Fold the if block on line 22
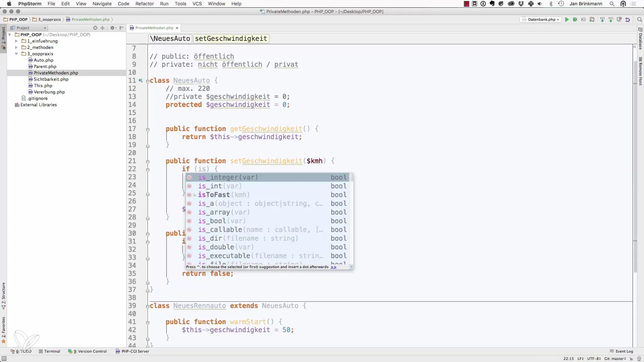 tap(148, 170)
